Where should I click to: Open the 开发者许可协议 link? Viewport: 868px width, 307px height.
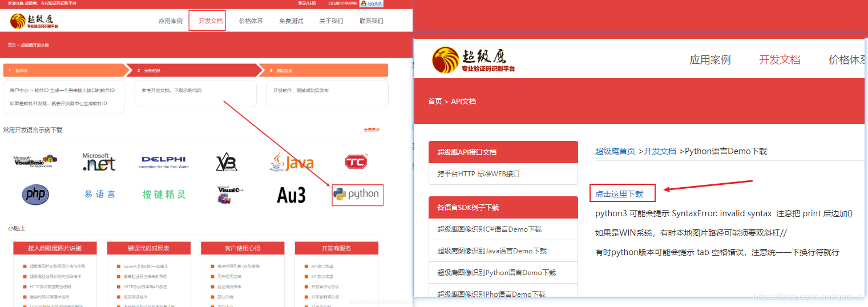point(325,286)
